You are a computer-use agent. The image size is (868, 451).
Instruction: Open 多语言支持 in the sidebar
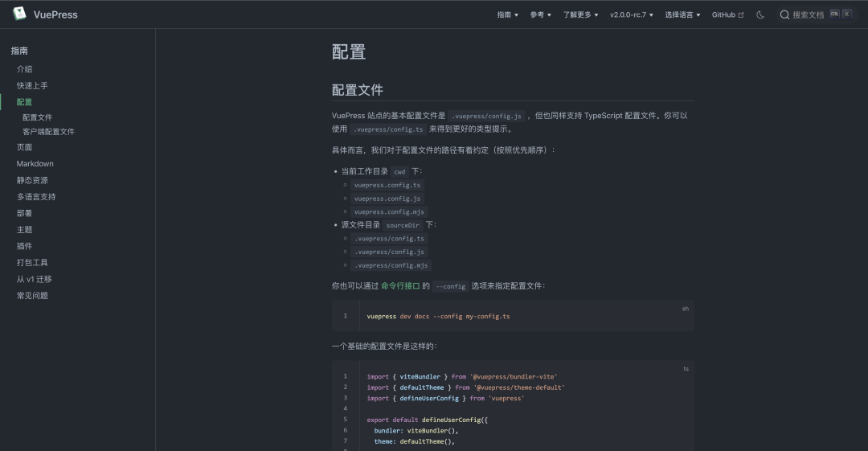[36, 197]
